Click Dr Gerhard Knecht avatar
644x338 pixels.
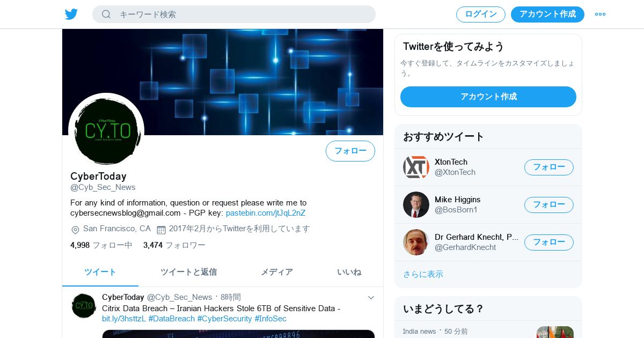pos(416,242)
